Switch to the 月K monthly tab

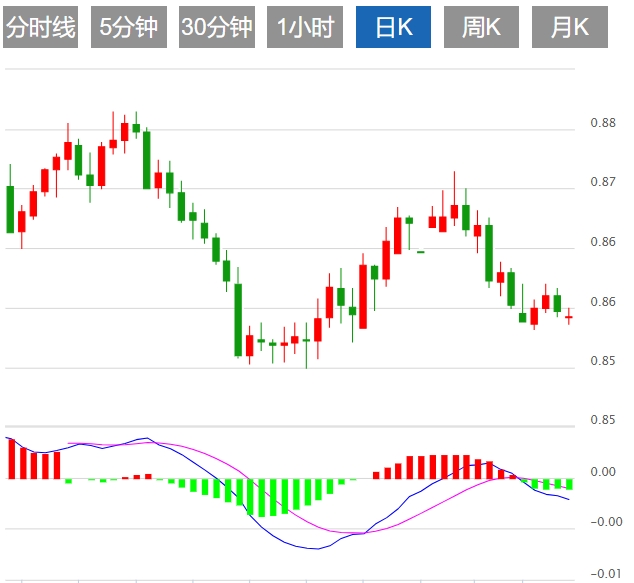pos(570,27)
